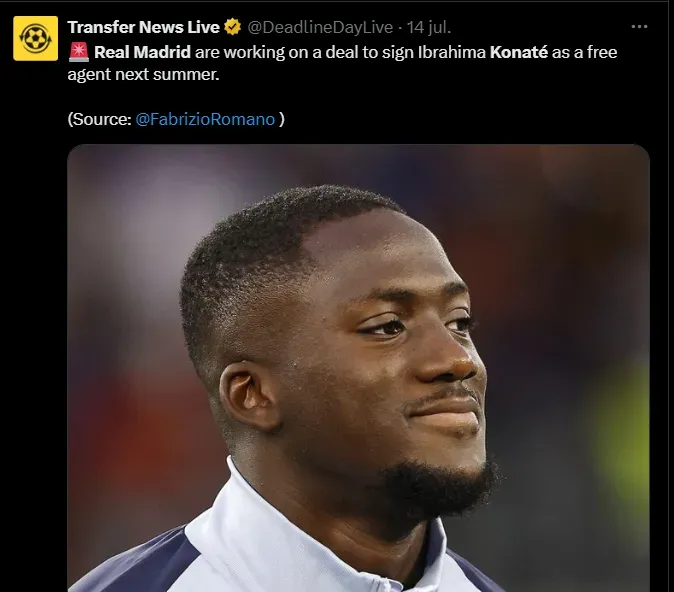Click the football logo inside yellow avatar

[36, 38]
